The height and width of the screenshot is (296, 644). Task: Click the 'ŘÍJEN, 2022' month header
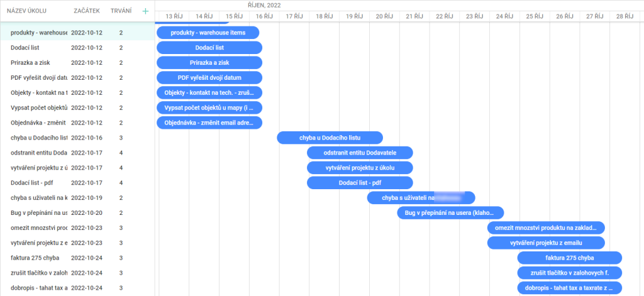(x=264, y=5)
